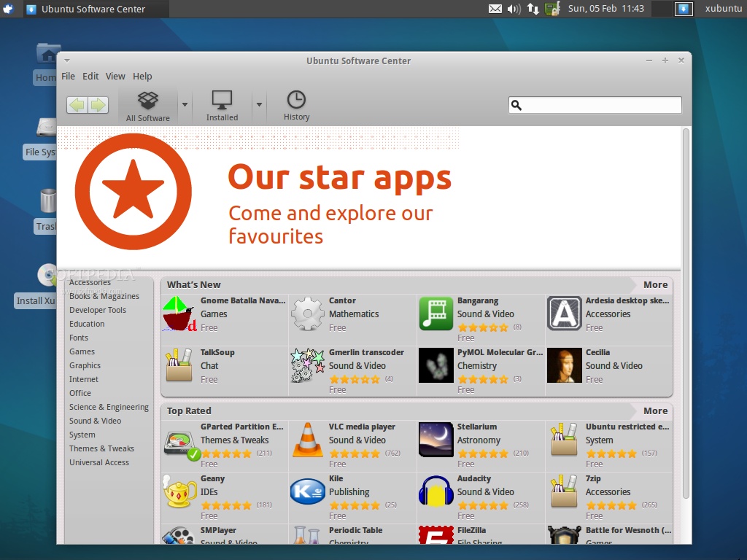Open the Periodic Table flask icon
747x560 pixels.
point(307,535)
